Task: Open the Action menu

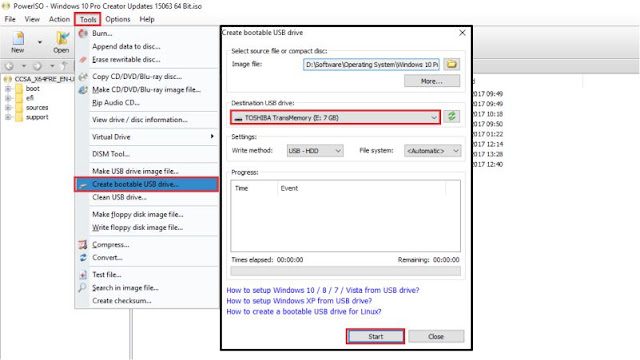Action: pyautogui.click(x=59, y=19)
